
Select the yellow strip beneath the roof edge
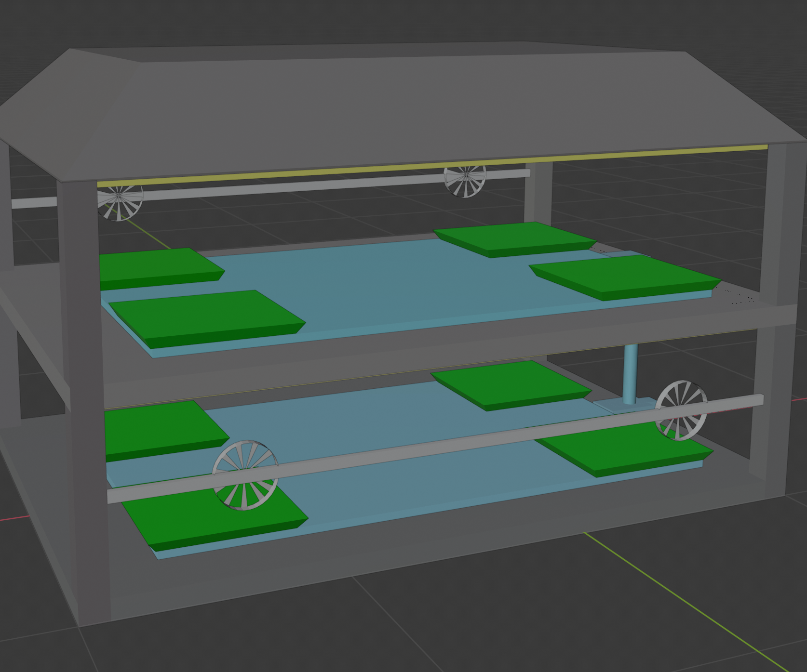[432, 165]
